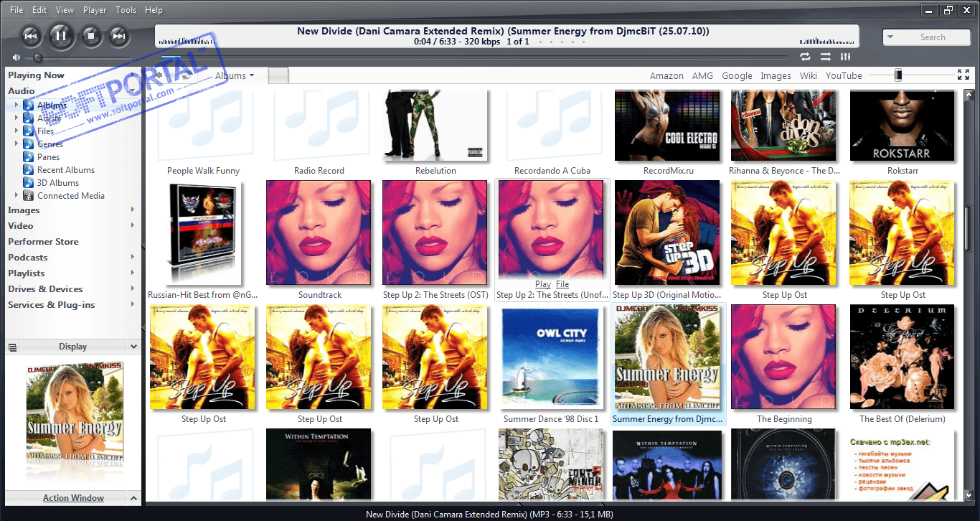
Task: Skip to the previous track
Action: coord(30,35)
